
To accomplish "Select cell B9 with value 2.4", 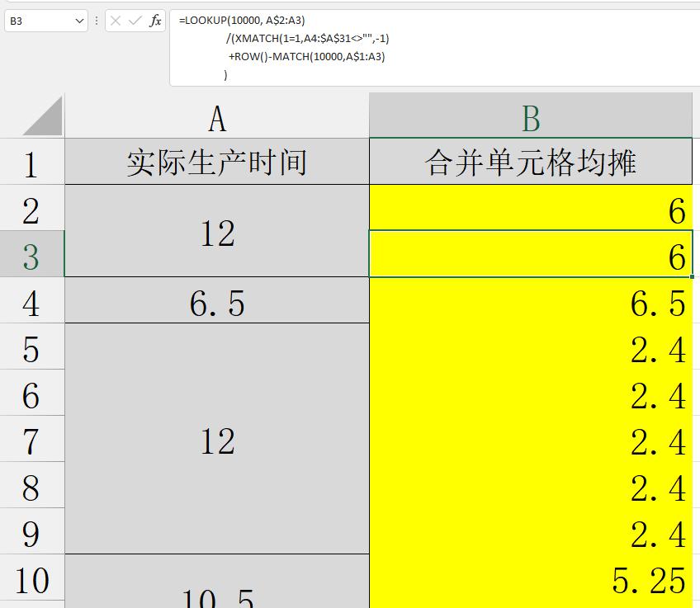I will tap(531, 530).
